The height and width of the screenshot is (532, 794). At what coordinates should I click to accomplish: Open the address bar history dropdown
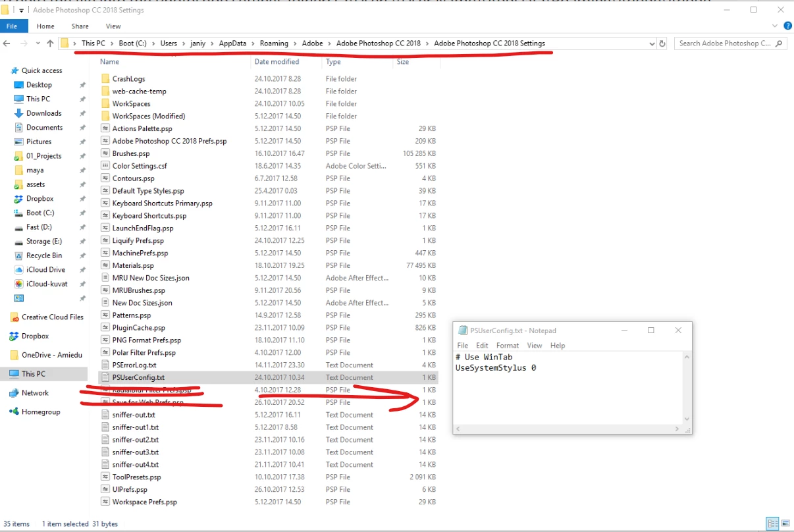pyautogui.click(x=652, y=43)
